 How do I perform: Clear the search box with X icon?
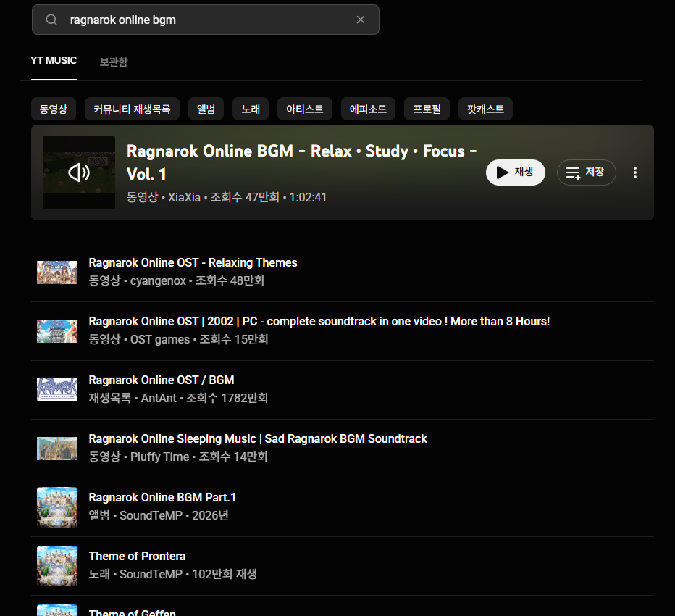click(361, 20)
